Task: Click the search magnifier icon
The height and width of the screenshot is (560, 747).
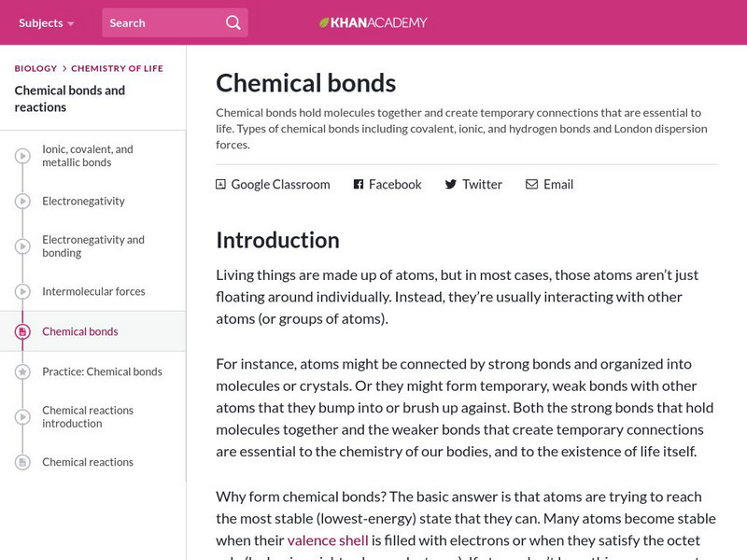Action: 233,22
